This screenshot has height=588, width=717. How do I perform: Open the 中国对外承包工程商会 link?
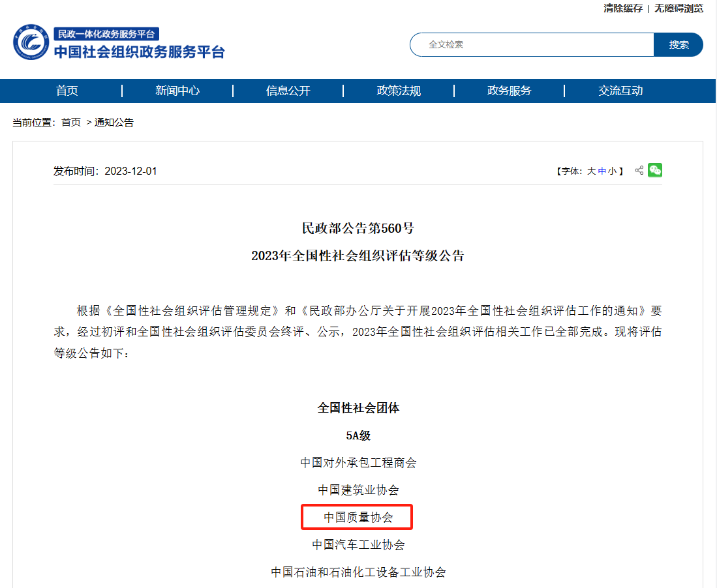click(x=358, y=463)
